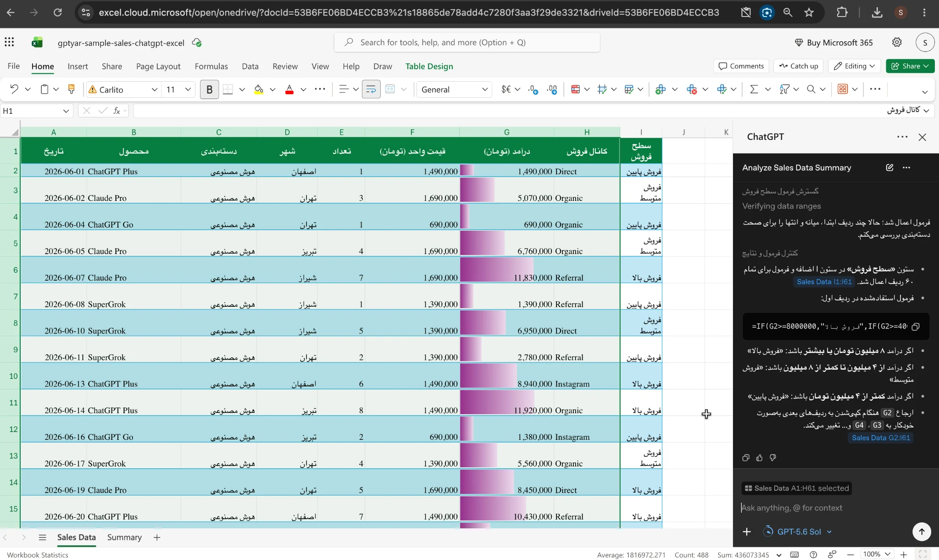
Task: Open the Microsoft 365 app launcher
Action: (9, 42)
